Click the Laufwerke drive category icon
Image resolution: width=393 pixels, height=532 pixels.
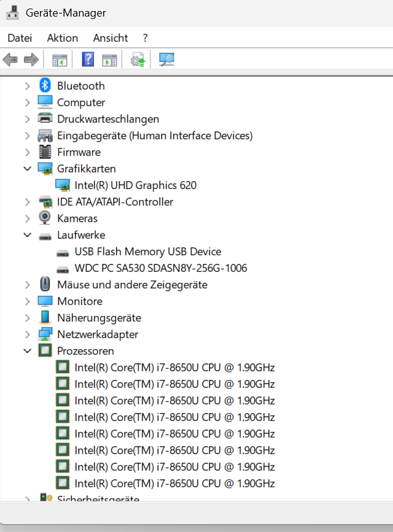point(45,236)
